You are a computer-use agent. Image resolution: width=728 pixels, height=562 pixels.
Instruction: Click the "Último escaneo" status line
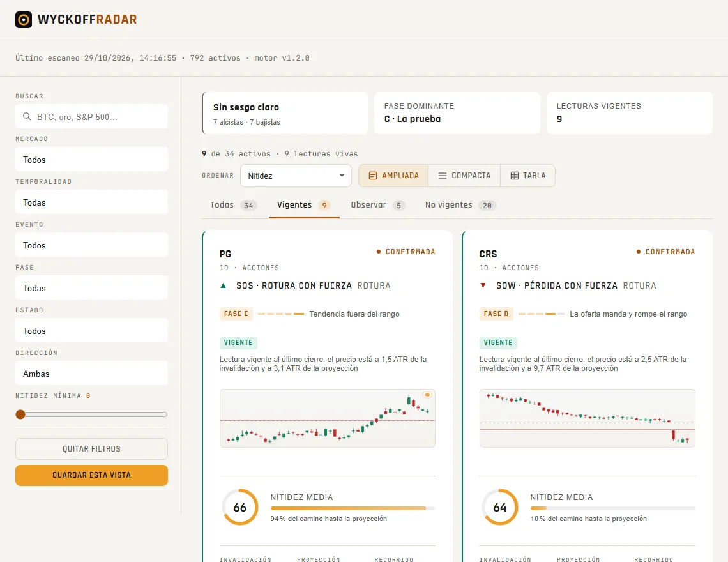[x=162, y=58]
